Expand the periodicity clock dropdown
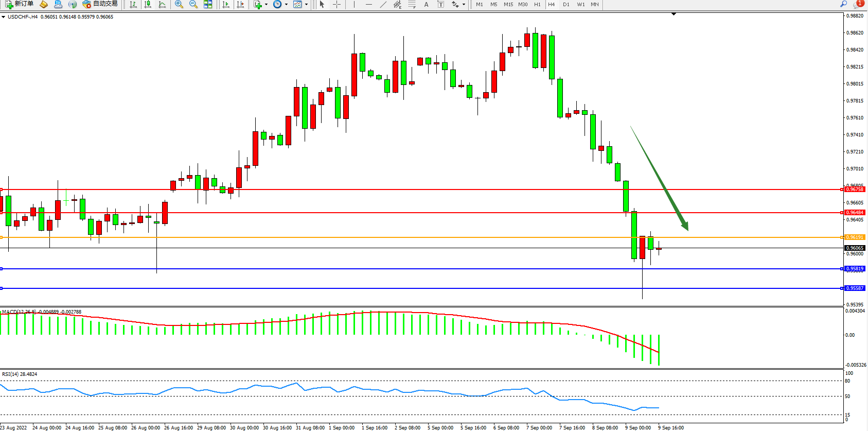Viewport: 868px width, 431px height. (286, 4)
